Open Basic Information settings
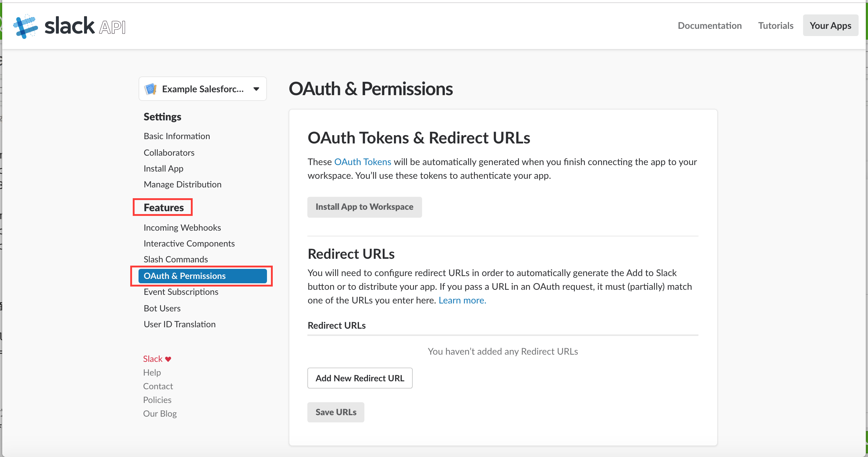Screen dimensions: 868x457 coord(177,136)
